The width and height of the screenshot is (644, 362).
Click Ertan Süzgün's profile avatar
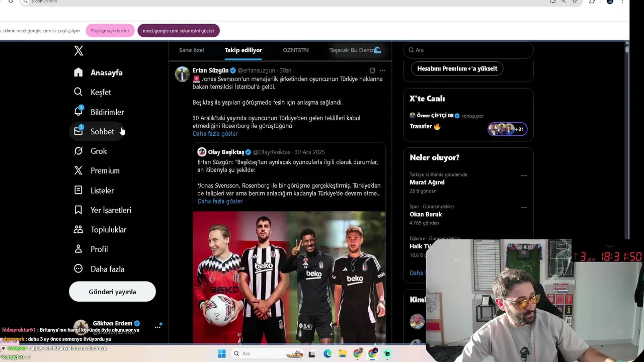(x=182, y=74)
